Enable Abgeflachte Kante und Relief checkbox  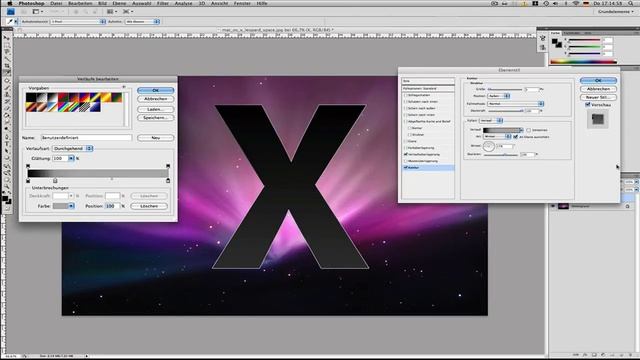[x=406, y=121]
